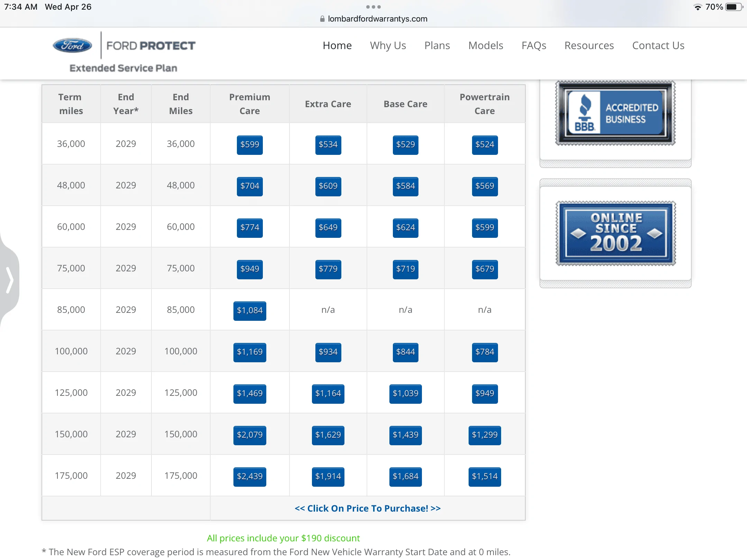Image resolution: width=747 pixels, height=560 pixels.
Task: Open the Plans menu
Action: coord(437,45)
